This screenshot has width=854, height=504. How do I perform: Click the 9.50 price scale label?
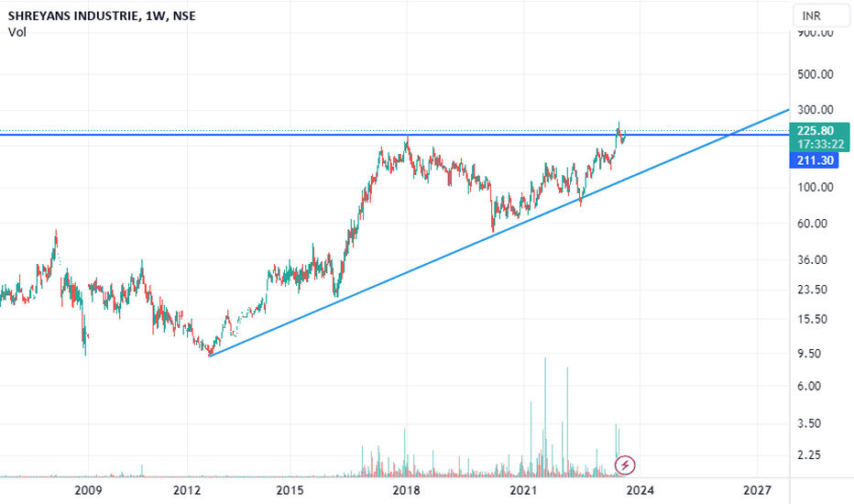pyautogui.click(x=809, y=354)
